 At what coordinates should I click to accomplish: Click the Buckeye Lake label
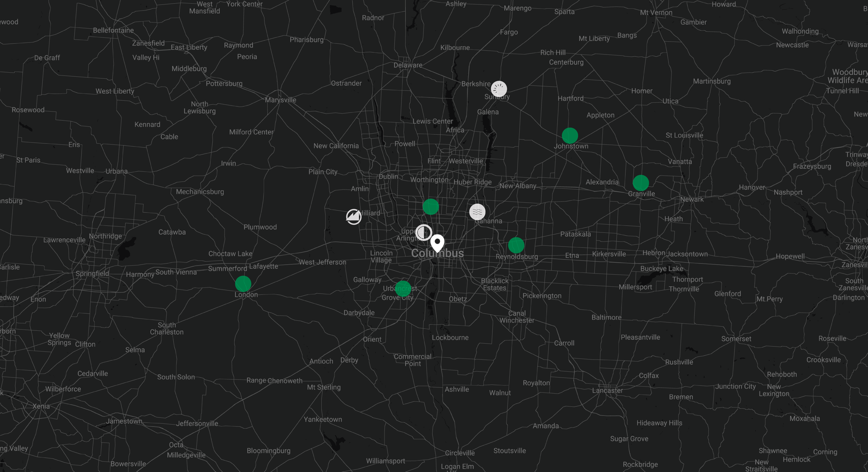click(661, 269)
